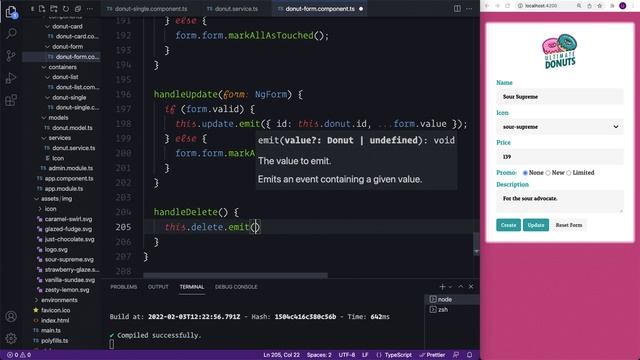640x360 pixels.
Task: Click the Reset Form button
Action: pyautogui.click(x=569, y=225)
